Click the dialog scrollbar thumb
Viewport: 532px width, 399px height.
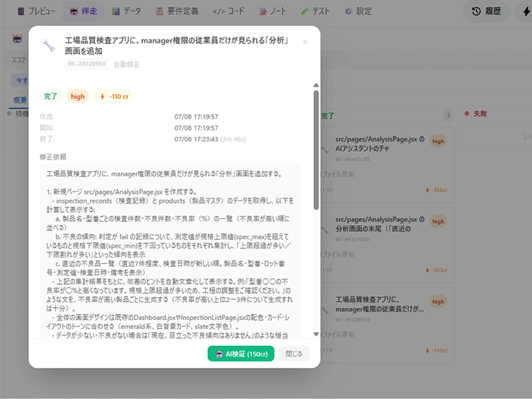[x=316, y=150]
